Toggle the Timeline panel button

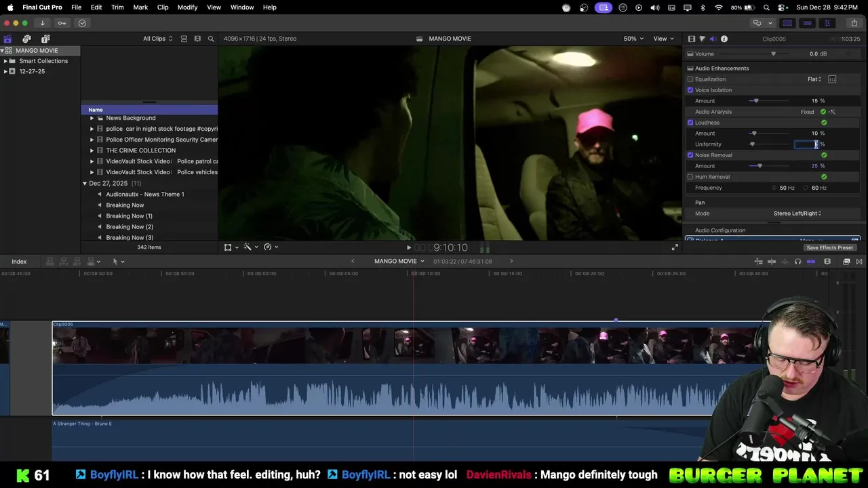(807, 23)
